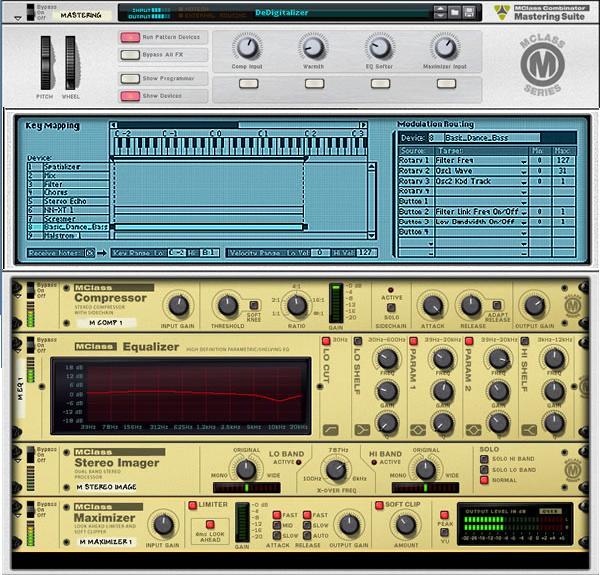Click the patch up/down selector arrows
This screenshot has width=601, height=575.
pos(440,12)
